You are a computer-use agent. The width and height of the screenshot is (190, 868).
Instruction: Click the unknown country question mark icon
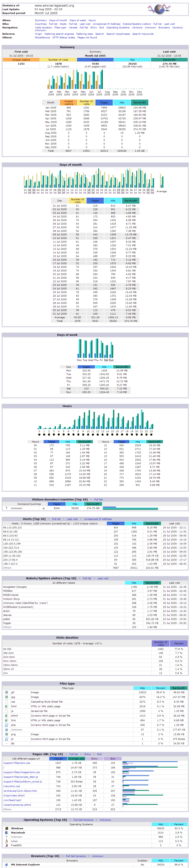[6, 508]
